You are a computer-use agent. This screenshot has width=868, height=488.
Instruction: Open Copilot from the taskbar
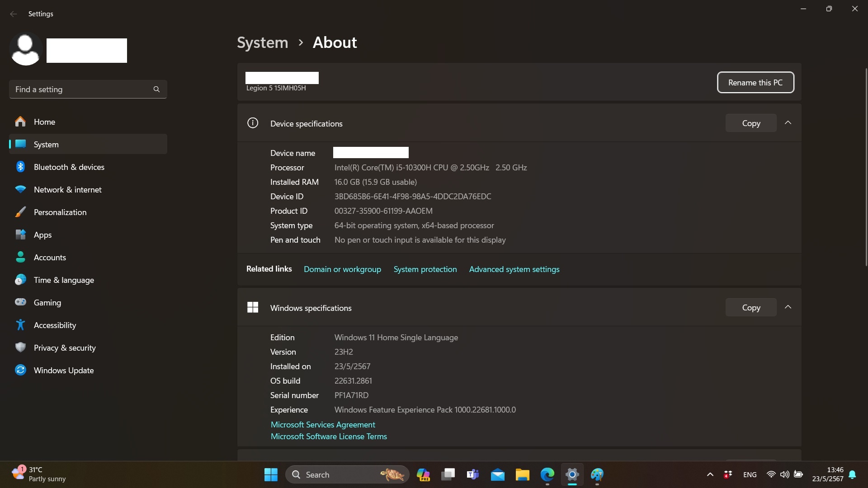click(423, 474)
